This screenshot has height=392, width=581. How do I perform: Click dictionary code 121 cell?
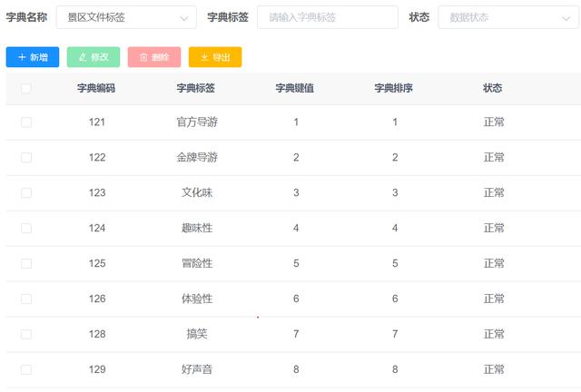[x=97, y=122]
